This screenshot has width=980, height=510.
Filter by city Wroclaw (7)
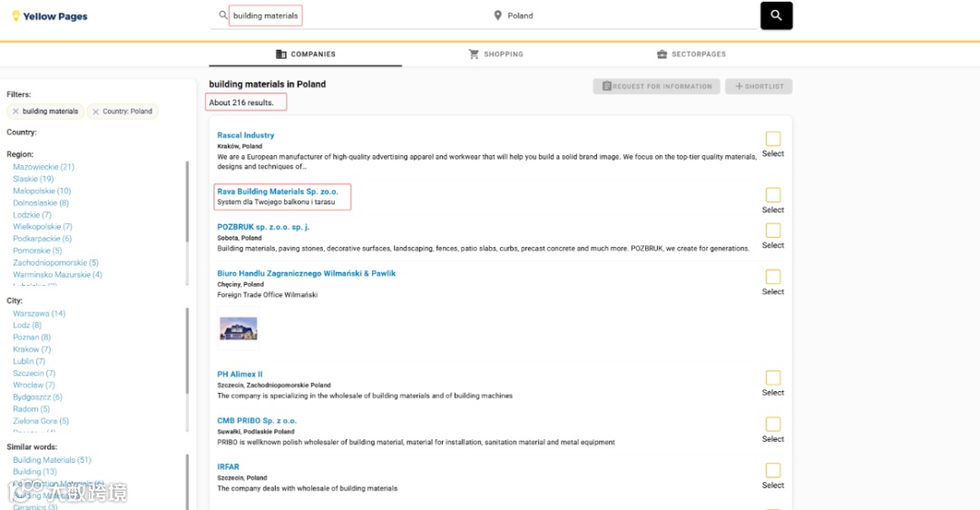(x=34, y=385)
